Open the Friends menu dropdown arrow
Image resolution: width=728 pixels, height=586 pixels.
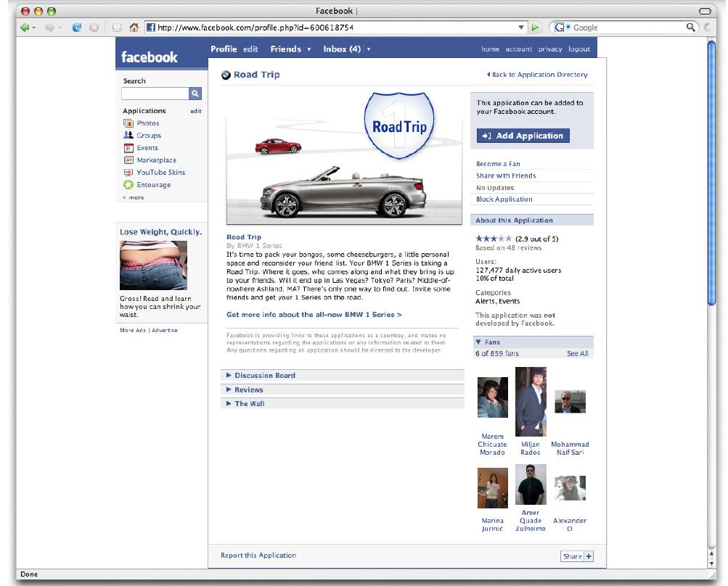pyautogui.click(x=308, y=49)
